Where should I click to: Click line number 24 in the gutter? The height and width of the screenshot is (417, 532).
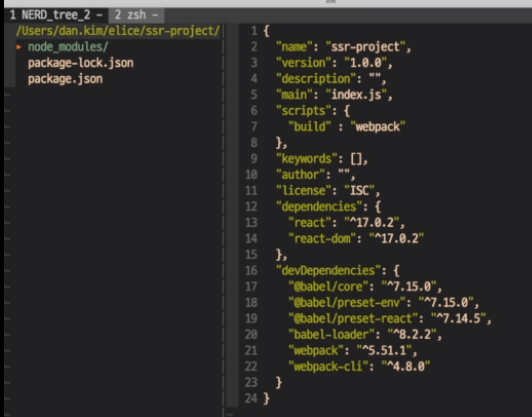point(251,398)
